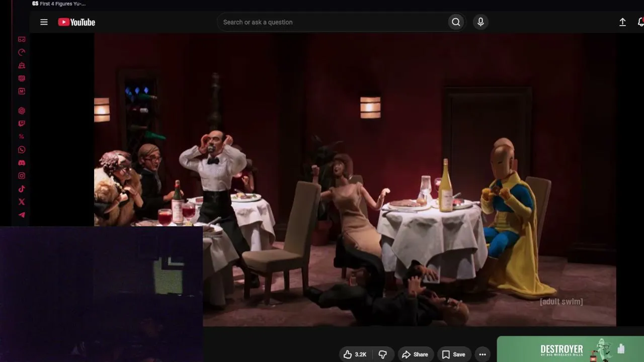Focus the "Search or ask a question" field
644x362 pixels.
click(332, 22)
